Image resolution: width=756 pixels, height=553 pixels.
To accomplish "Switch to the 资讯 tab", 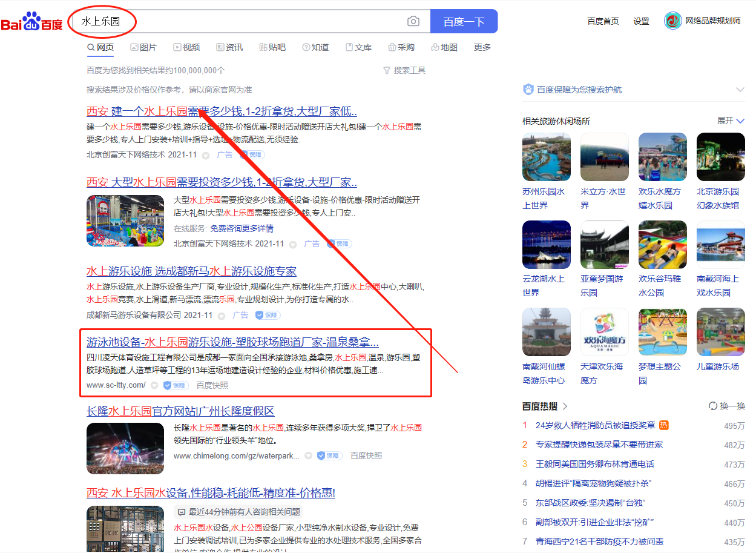I will click(229, 47).
